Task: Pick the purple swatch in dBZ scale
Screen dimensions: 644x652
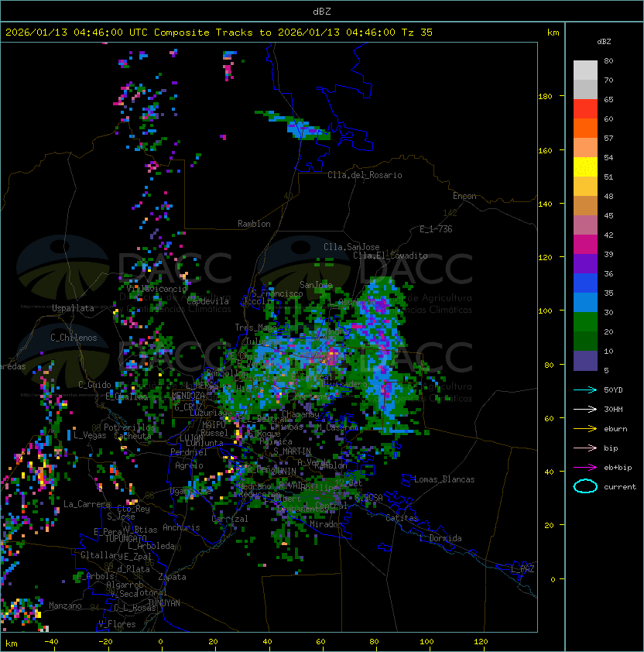Action: click(x=585, y=264)
